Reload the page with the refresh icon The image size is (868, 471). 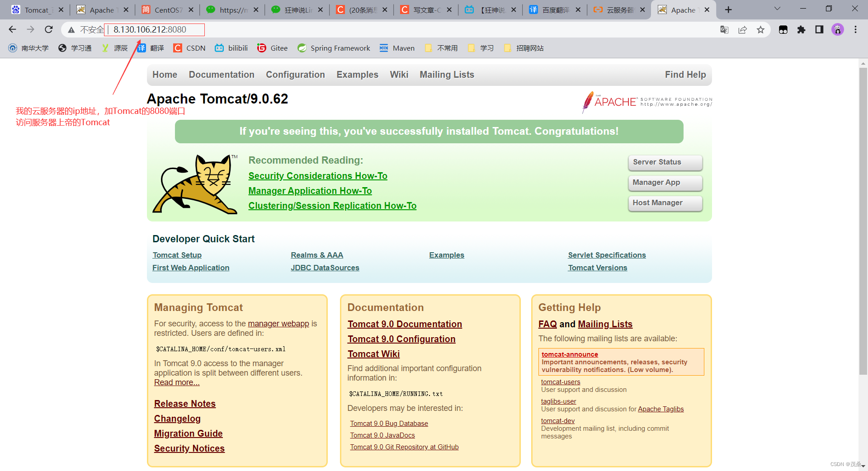tap(48, 29)
